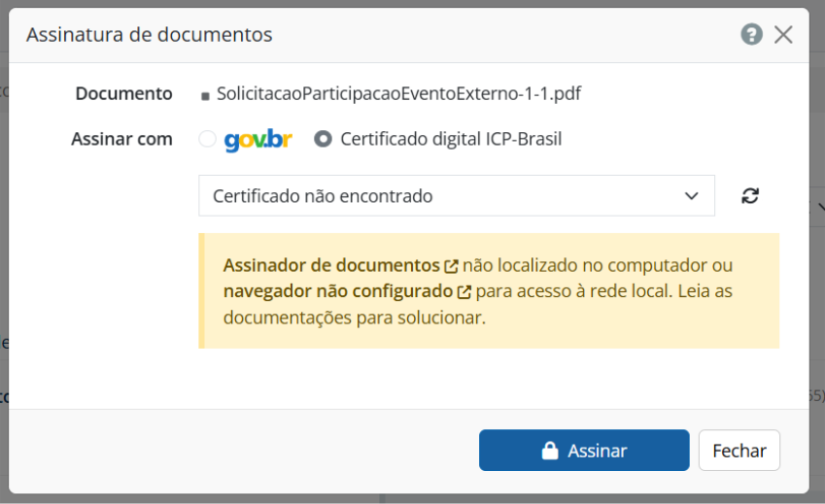Screen dimensions: 825x504
Task: Click the Assinatura de documentos dialog title
Action: 149,35
